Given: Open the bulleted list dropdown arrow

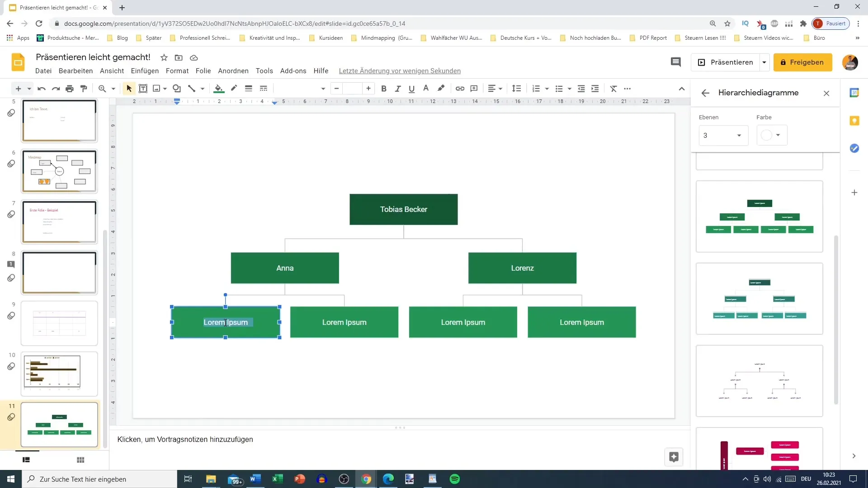Looking at the screenshot, I should click(x=570, y=89).
